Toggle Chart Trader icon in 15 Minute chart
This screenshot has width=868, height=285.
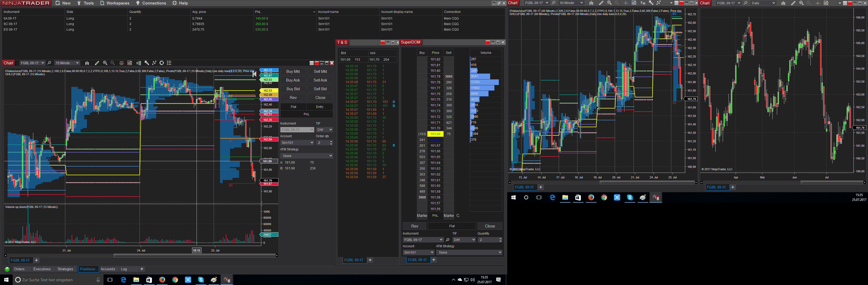pyautogui.click(x=138, y=63)
